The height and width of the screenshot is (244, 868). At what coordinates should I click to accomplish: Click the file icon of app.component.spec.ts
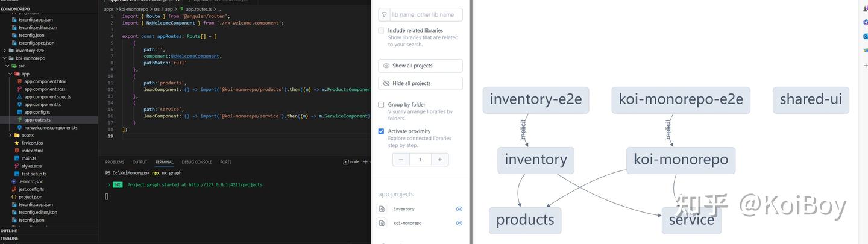coord(20,96)
